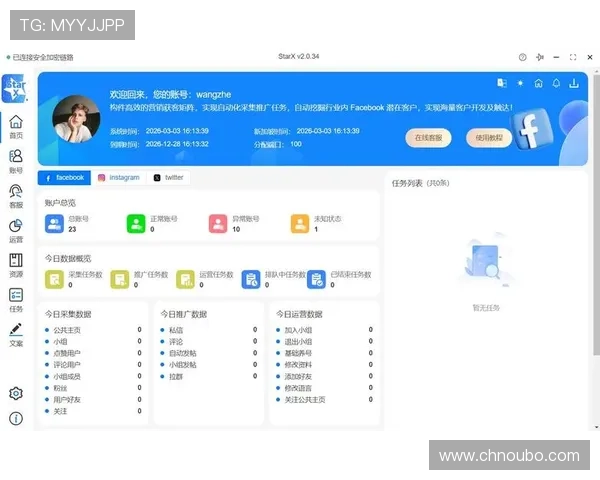Click the 使用教程 button
This screenshot has height=480, width=600.
pos(489,138)
